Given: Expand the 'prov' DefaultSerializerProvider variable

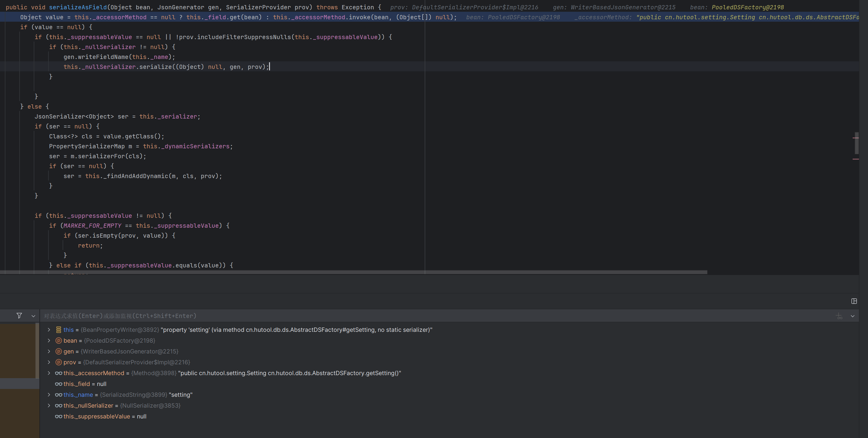Looking at the screenshot, I should 49,362.
